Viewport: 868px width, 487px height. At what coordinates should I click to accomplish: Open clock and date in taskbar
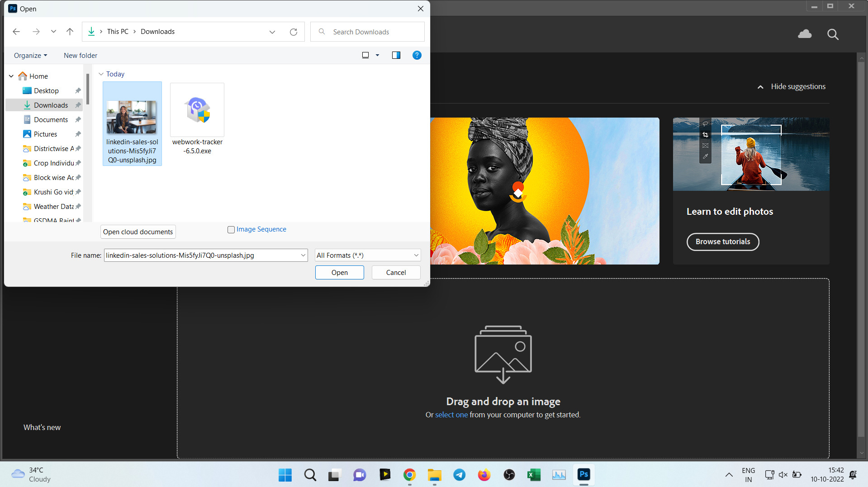click(827, 475)
